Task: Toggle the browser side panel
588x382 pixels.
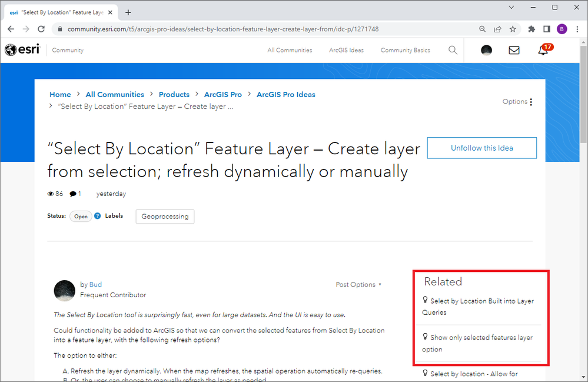Action: (547, 29)
